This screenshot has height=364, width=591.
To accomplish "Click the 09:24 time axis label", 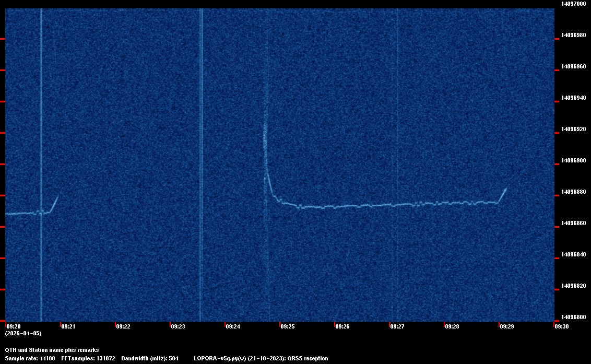I will pos(233,326).
